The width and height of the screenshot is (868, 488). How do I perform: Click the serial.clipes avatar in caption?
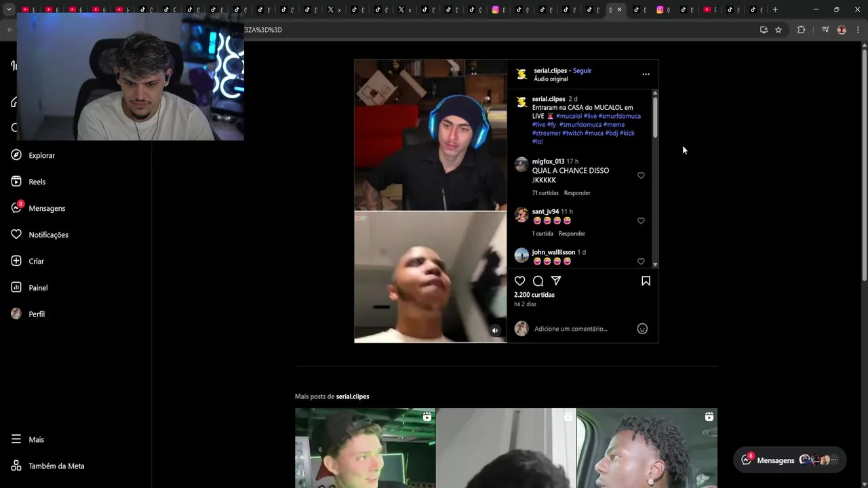[521, 102]
